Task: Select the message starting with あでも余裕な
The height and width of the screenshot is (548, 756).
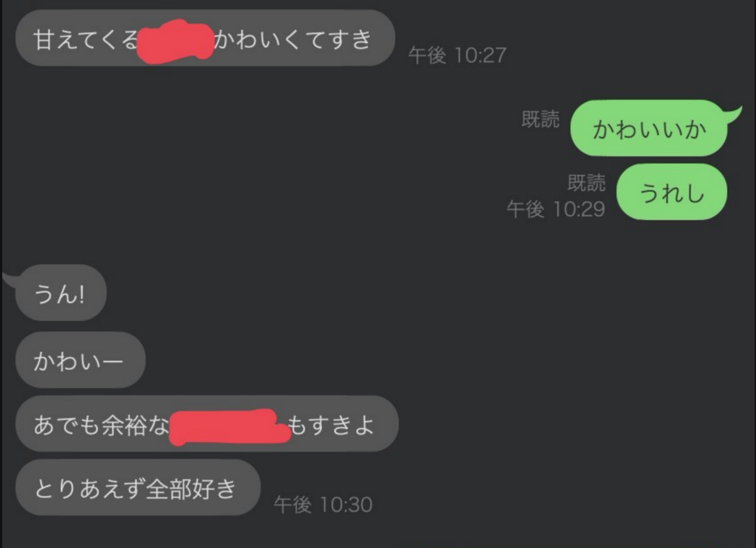Action: [207, 423]
